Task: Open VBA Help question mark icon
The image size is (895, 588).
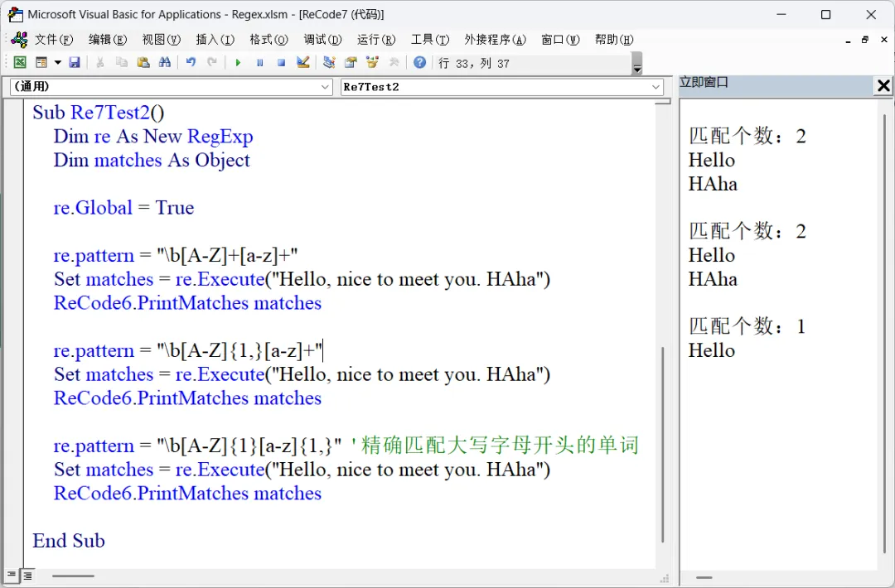Action: pyautogui.click(x=419, y=62)
